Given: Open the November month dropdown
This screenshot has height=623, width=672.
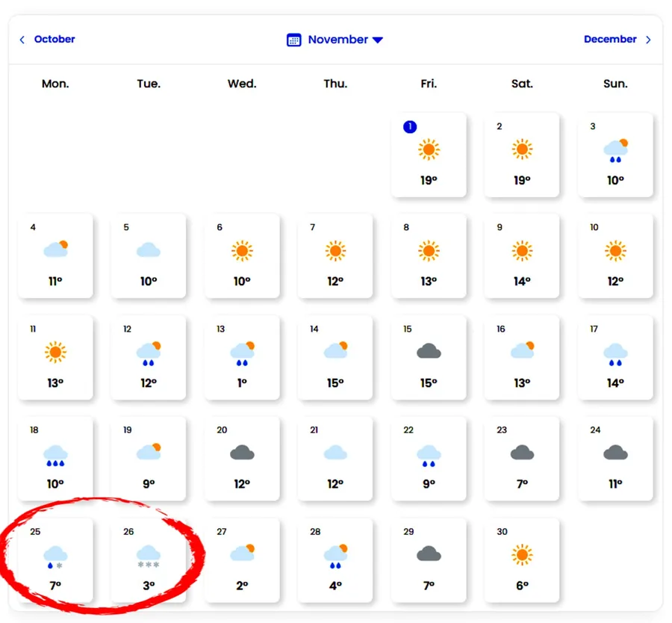Looking at the screenshot, I should pyautogui.click(x=338, y=40).
